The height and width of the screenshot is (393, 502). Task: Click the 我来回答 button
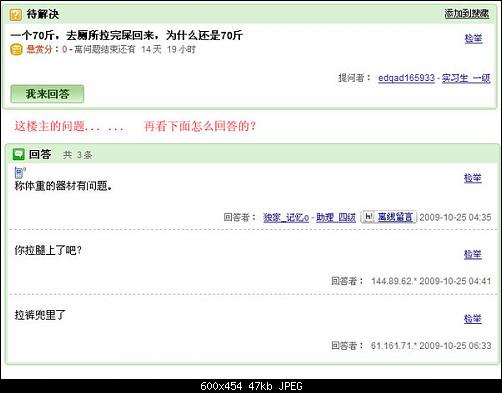point(47,94)
